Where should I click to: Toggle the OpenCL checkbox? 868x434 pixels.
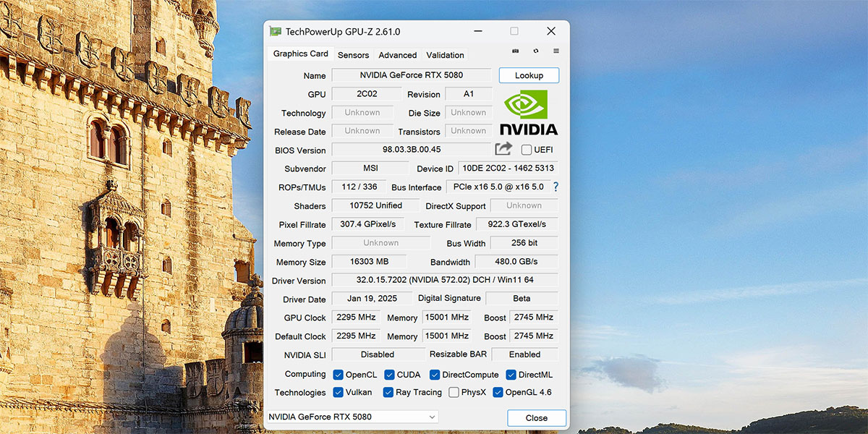pyautogui.click(x=338, y=375)
